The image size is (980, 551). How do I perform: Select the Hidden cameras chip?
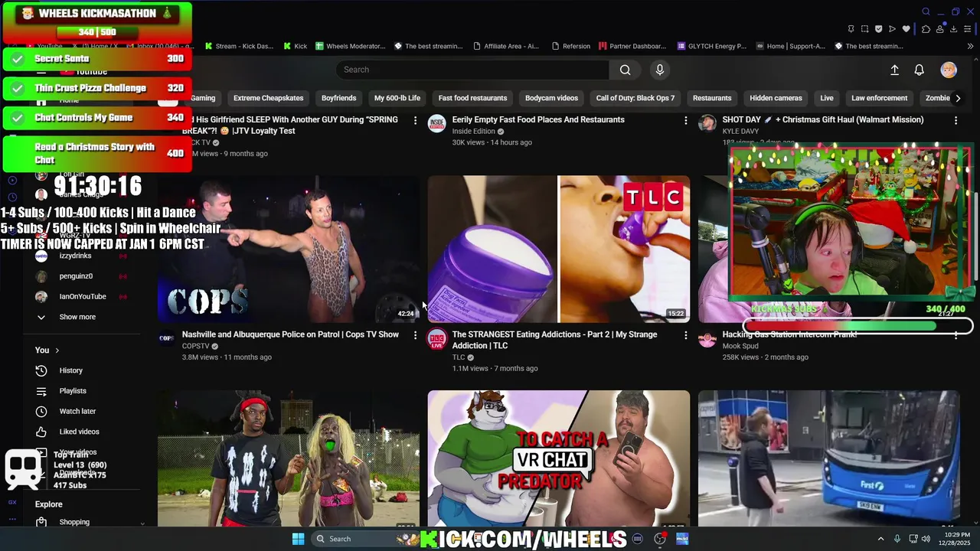(776, 98)
